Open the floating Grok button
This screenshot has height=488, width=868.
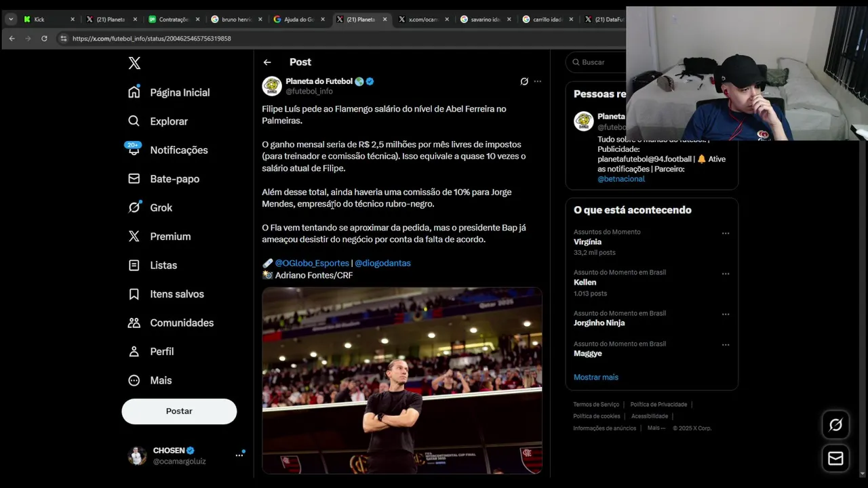click(835, 425)
